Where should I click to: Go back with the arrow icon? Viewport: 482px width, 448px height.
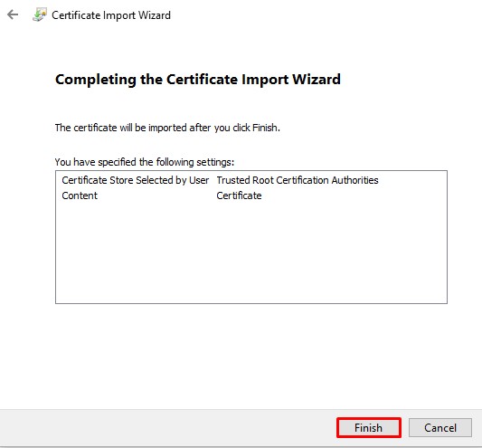pos(13,14)
